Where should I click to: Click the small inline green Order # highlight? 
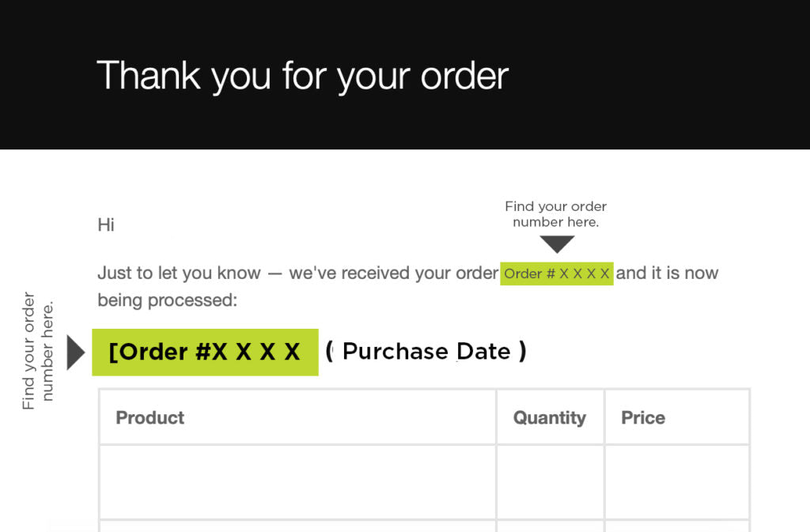pyautogui.click(x=557, y=274)
